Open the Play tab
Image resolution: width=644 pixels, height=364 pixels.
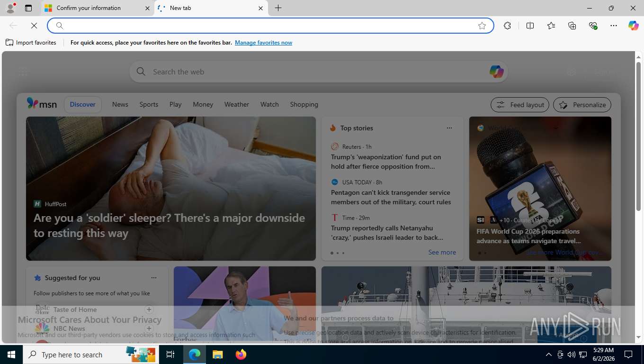coord(176,104)
